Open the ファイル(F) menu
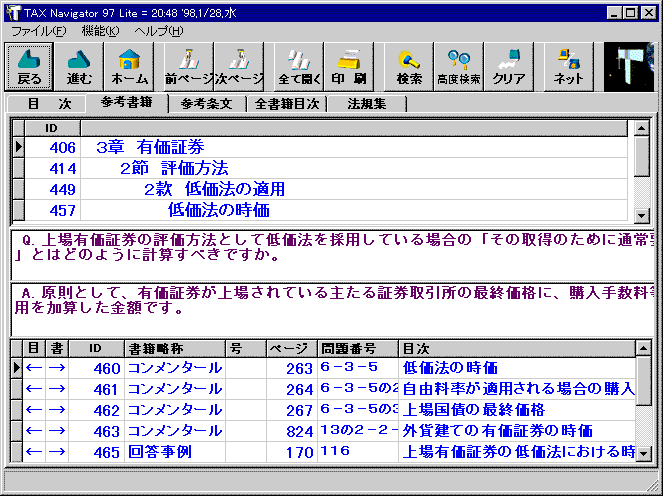Image resolution: width=663 pixels, height=496 pixels. click(38, 31)
